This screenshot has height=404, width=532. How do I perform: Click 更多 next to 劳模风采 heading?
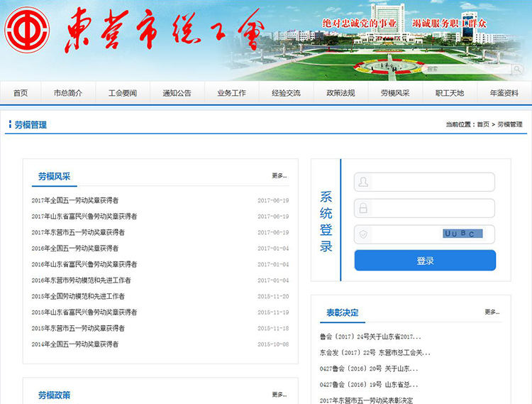pos(279,175)
